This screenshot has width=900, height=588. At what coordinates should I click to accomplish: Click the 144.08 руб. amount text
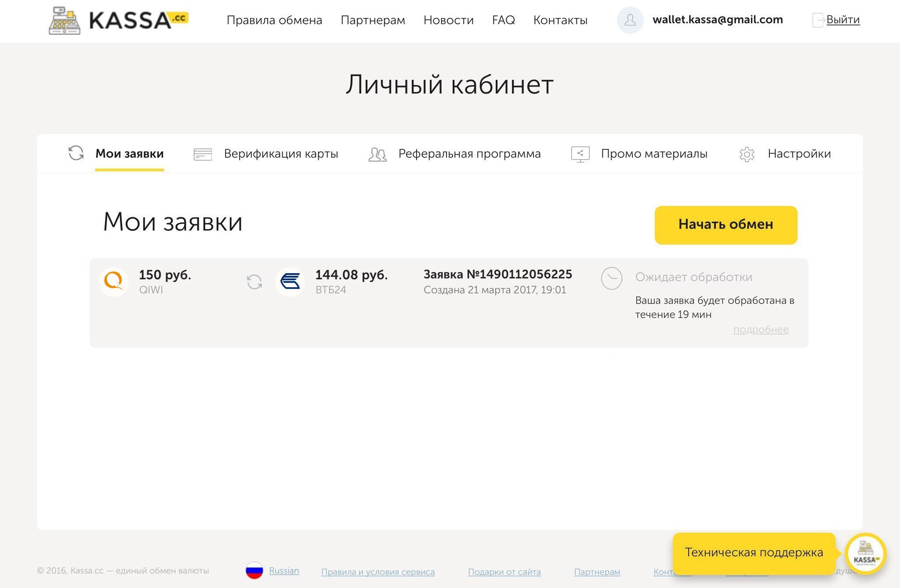point(351,275)
